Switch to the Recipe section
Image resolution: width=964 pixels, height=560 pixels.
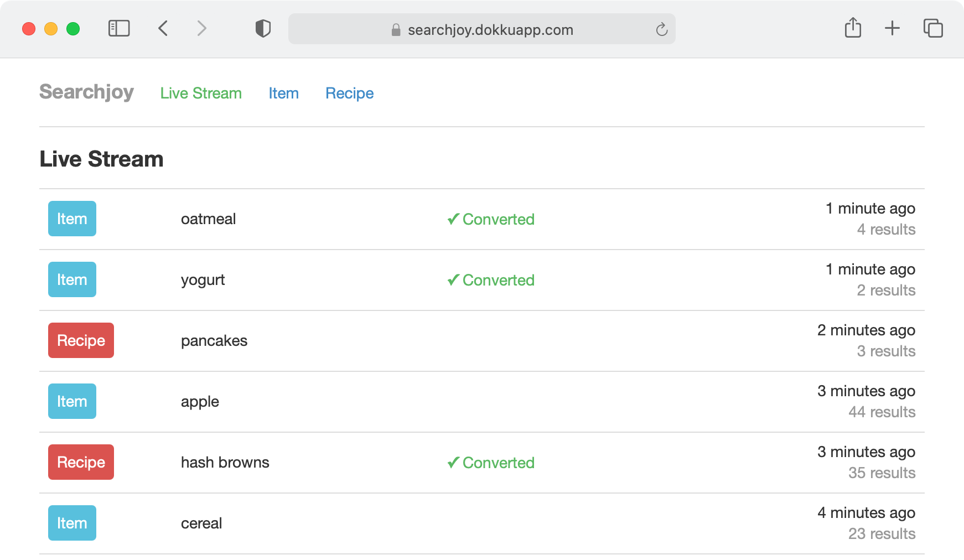pyautogui.click(x=349, y=93)
